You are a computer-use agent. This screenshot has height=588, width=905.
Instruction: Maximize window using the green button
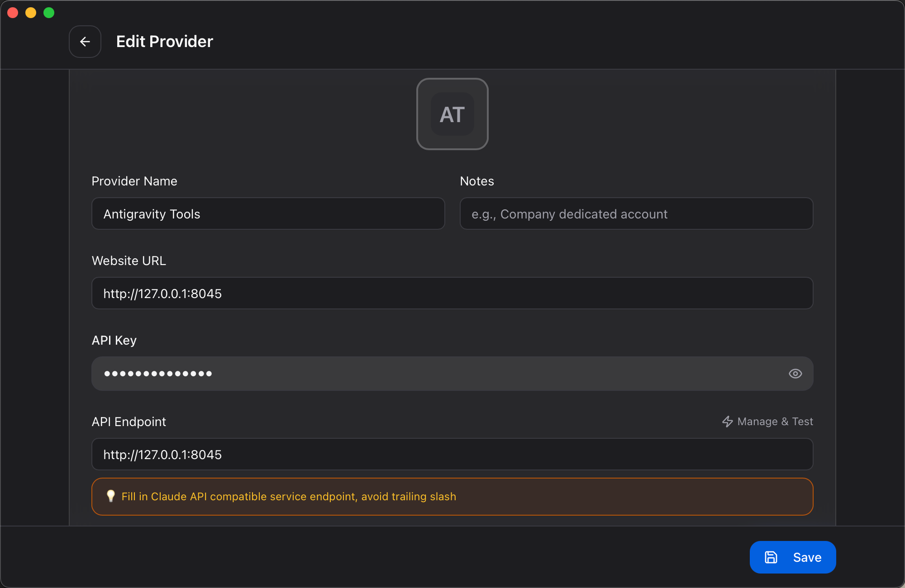[49, 13]
